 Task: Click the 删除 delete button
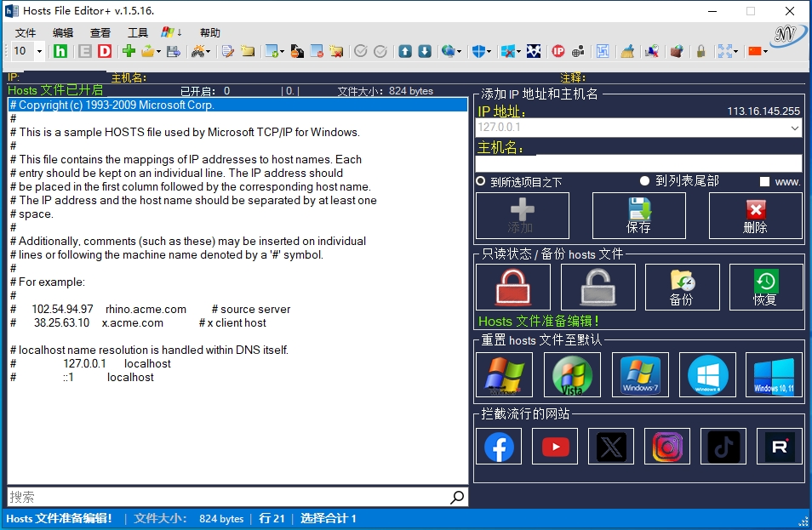[x=756, y=215]
